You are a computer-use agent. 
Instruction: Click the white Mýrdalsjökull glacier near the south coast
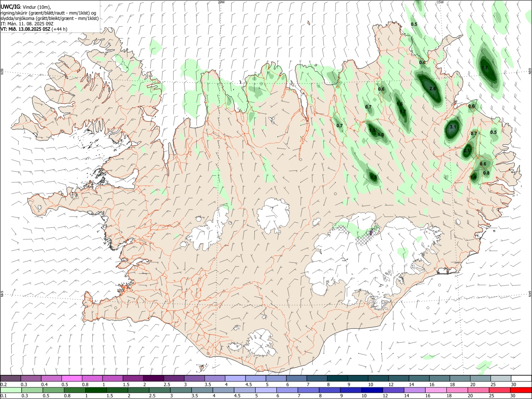click(261, 343)
